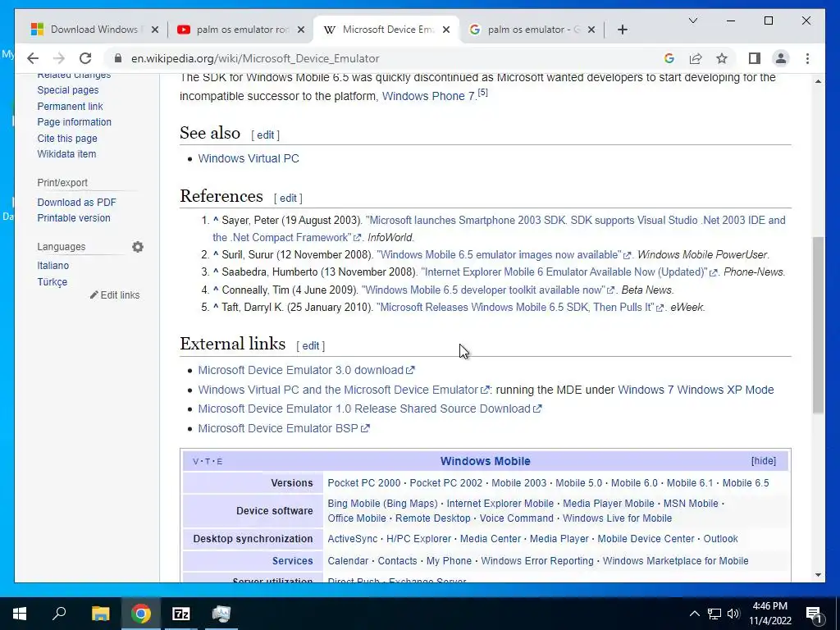Edit the See also section

(x=266, y=135)
